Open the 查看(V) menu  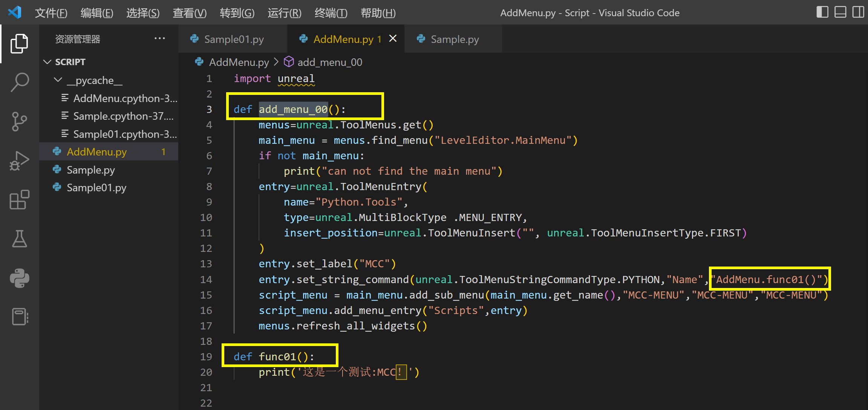[190, 13]
